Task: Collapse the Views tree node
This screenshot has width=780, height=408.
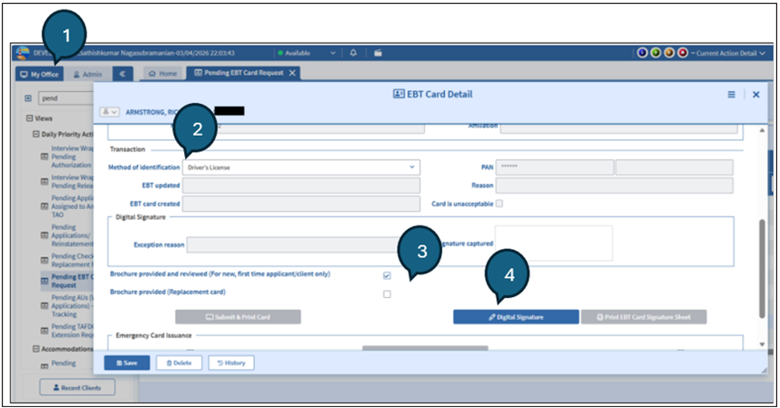Action: click(x=29, y=118)
